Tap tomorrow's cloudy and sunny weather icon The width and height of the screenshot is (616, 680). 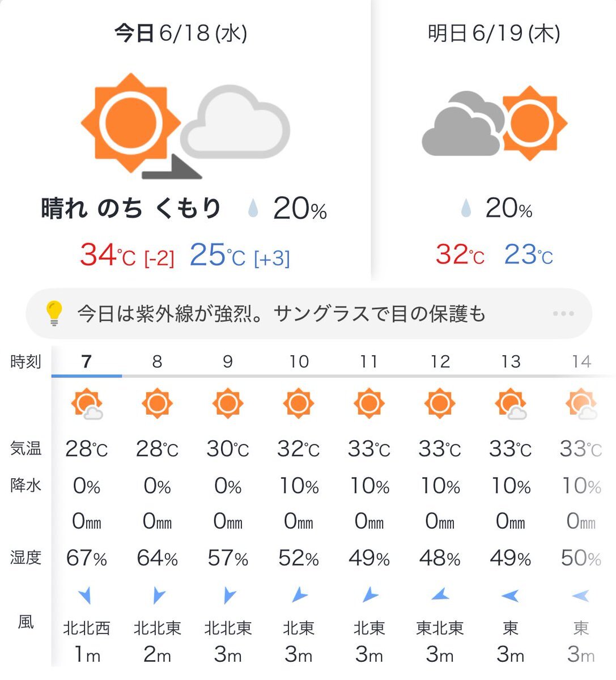tap(495, 123)
